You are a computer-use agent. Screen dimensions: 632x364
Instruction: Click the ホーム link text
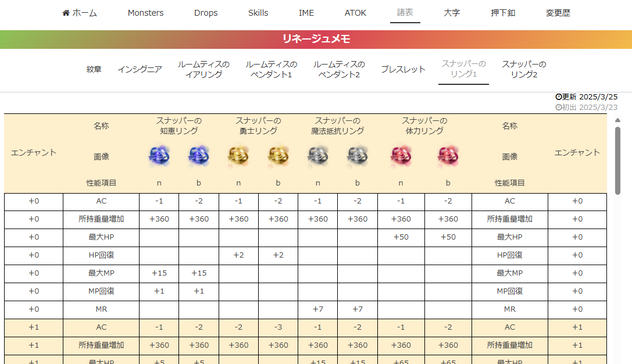[85, 13]
